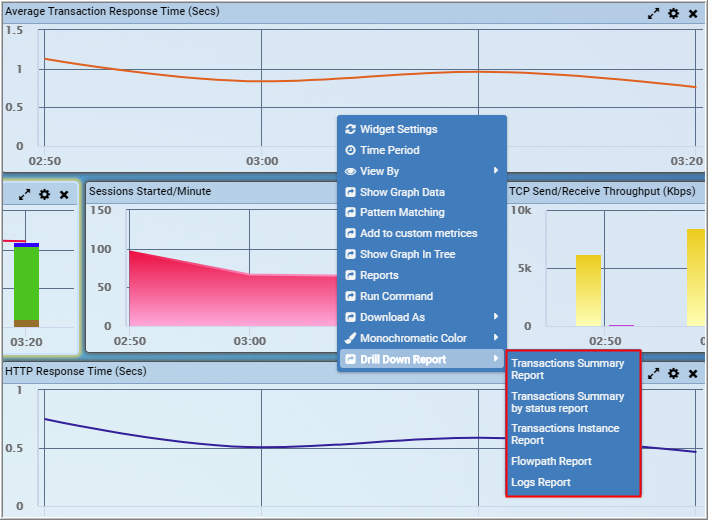Select Pattern Matching in context menu
The image size is (708, 520).
(x=402, y=212)
